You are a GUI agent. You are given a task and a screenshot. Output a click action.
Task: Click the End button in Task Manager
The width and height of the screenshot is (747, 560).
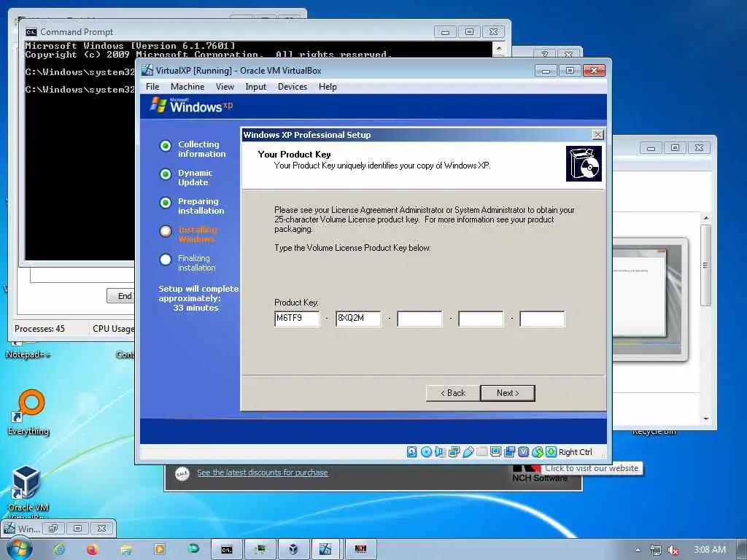pos(120,296)
